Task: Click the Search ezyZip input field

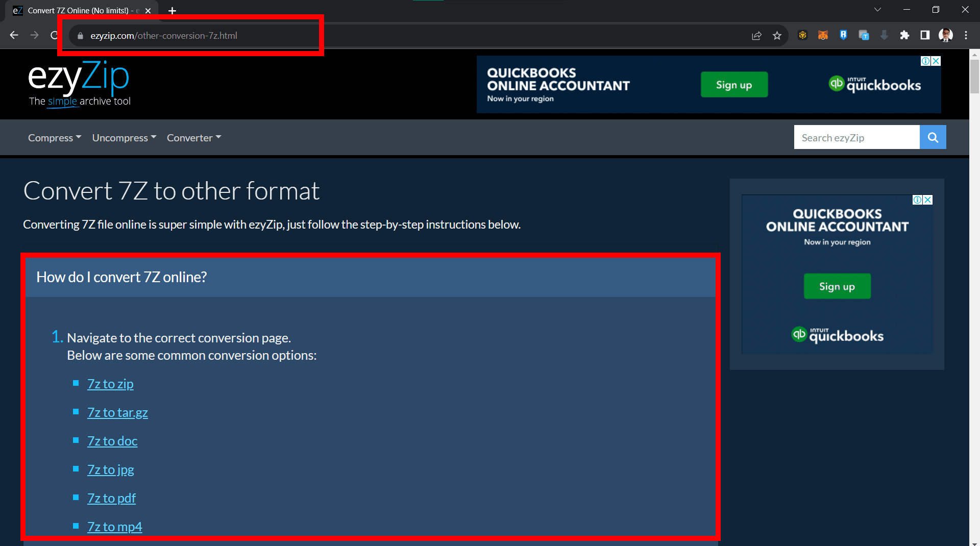Action: tap(856, 137)
